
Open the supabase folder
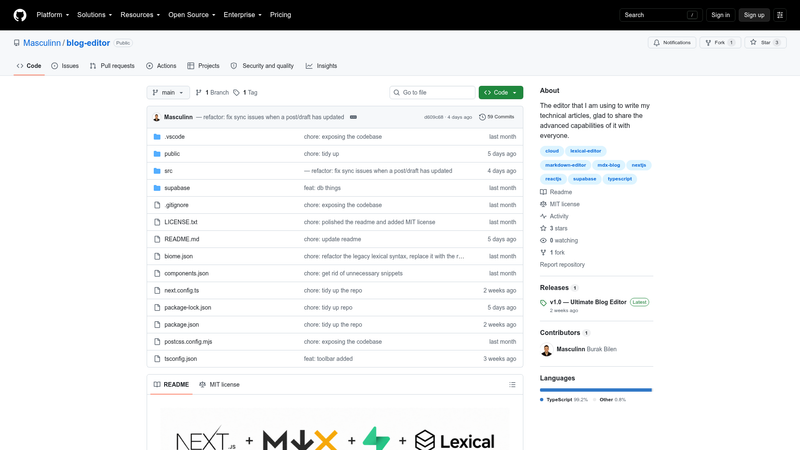coord(177,188)
